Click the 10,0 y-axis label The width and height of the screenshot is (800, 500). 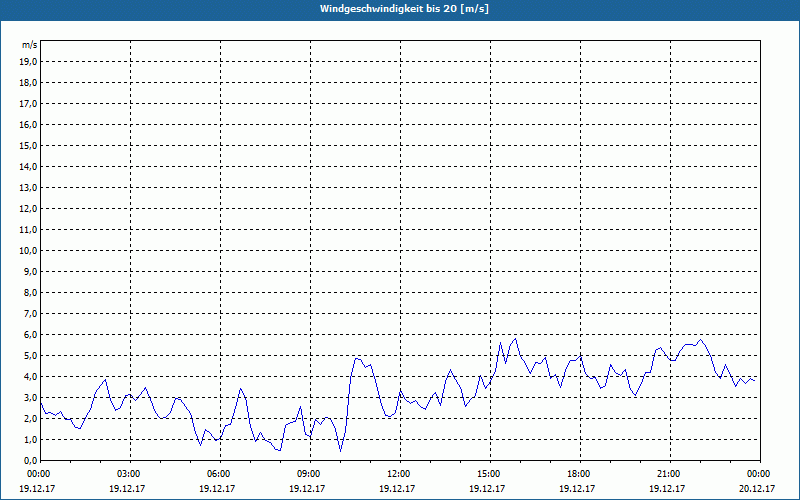point(29,251)
